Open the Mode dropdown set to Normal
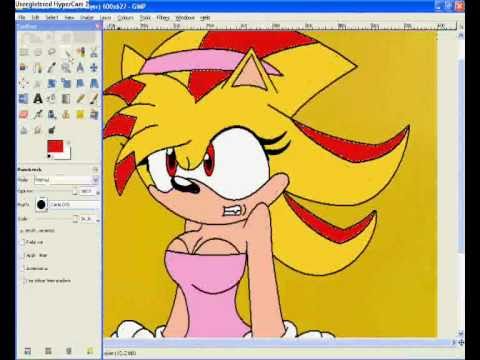This screenshot has width=480, height=360. [66, 180]
